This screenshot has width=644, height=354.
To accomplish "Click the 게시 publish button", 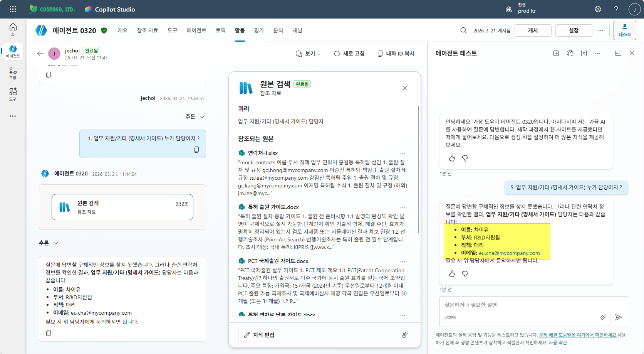I will 533,30.
